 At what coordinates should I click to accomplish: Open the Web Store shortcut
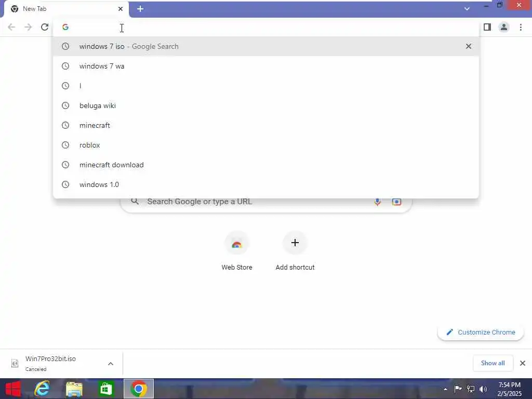pyautogui.click(x=237, y=251)
